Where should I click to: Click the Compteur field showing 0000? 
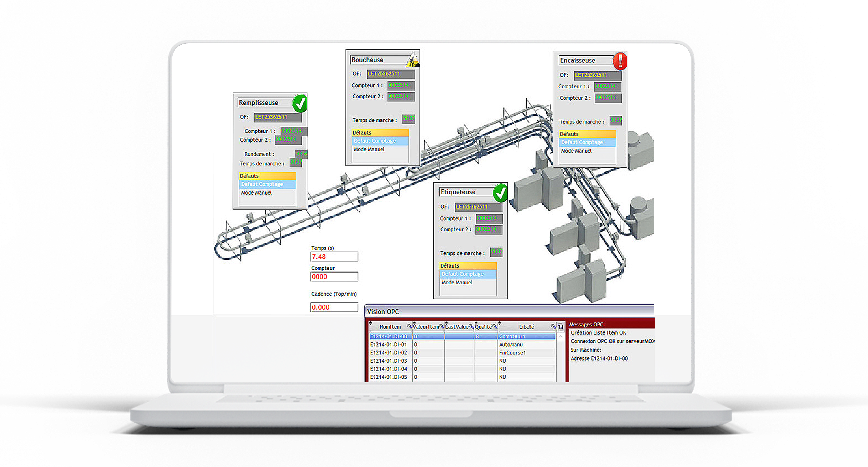click(x=334, y=277)
